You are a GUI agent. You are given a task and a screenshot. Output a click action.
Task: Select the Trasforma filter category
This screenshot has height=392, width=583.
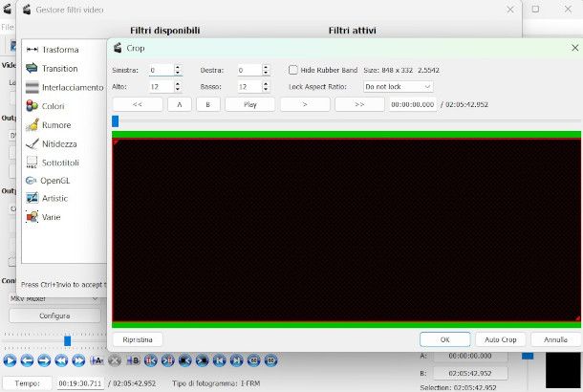pyautogui.click(x=53, y=50)
